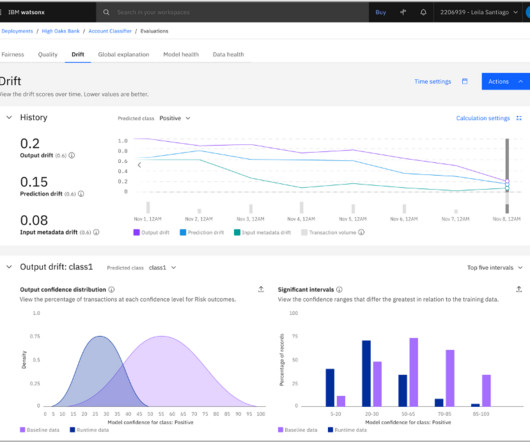Collapse the History section

[9, 118]
